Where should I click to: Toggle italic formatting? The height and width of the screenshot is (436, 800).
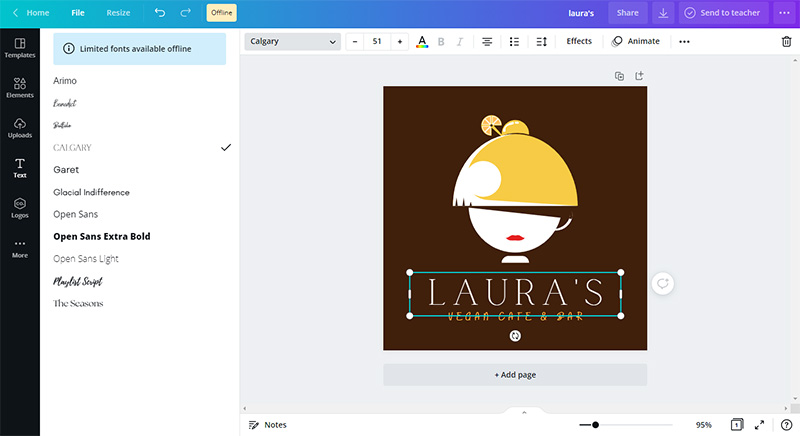pyautogui.click(x=460, y=42)
